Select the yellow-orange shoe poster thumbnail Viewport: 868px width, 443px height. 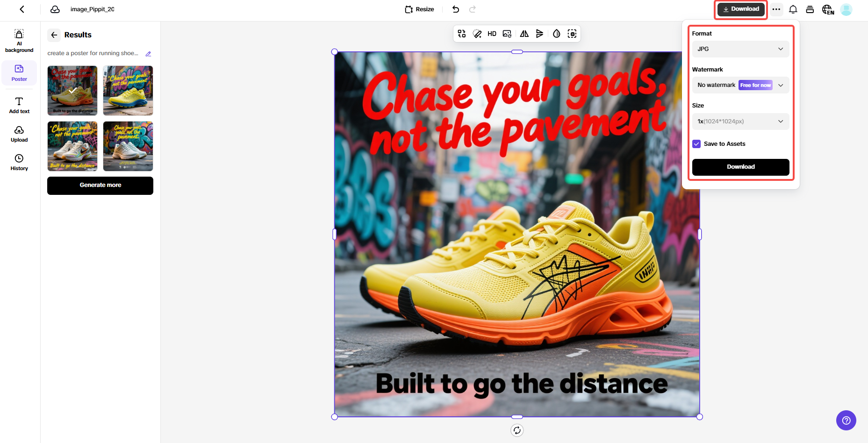72,91
